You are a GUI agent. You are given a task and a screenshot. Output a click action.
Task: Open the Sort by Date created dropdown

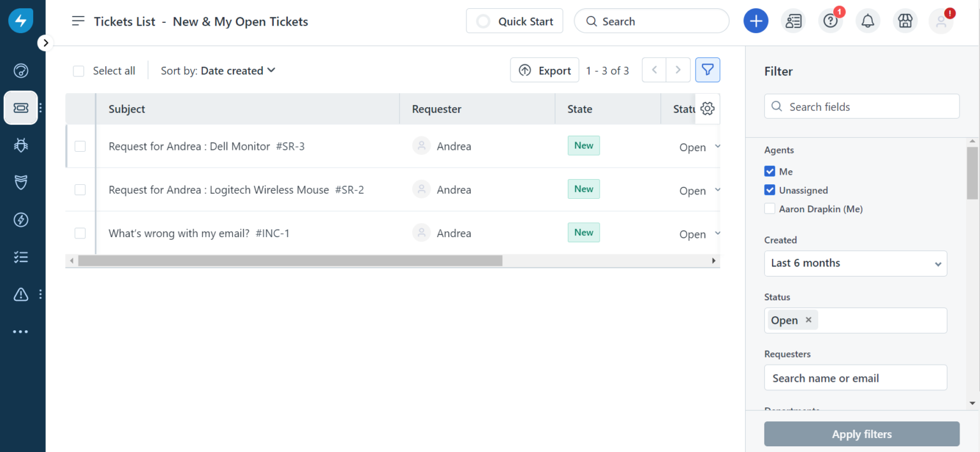point(237,71)
